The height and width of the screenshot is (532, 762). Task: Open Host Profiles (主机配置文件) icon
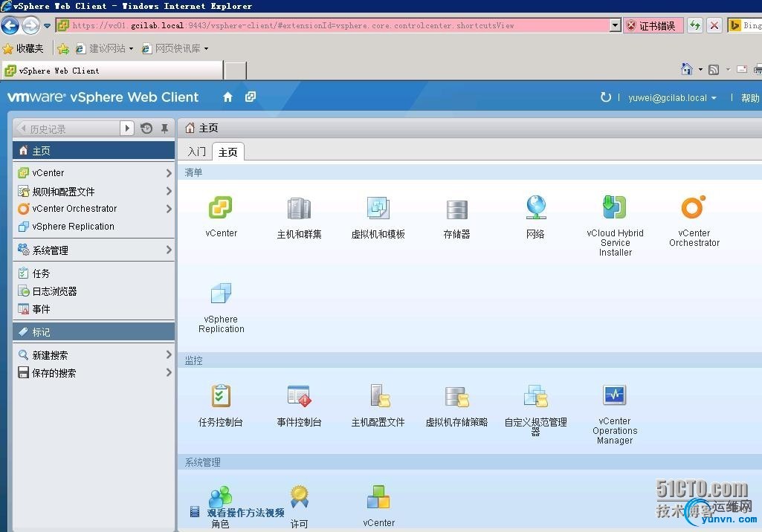380,396
